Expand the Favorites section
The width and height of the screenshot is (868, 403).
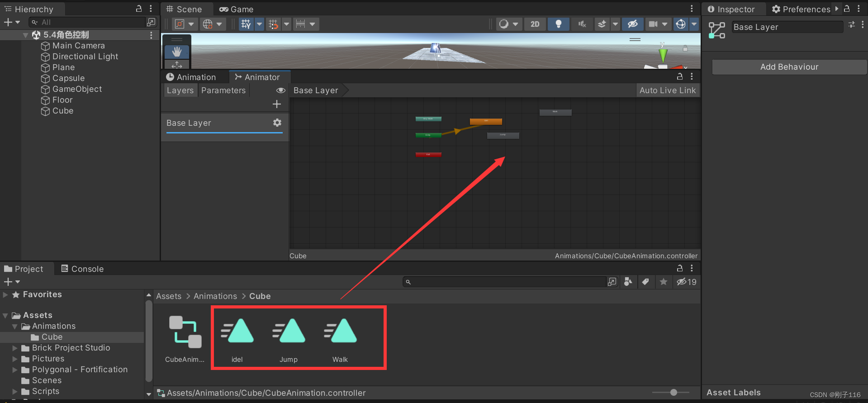point(5,294)
